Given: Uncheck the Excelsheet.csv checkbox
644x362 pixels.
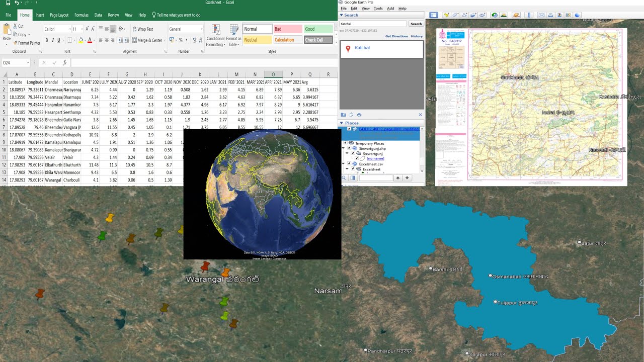Looking at the screenshot, I should (349, 163).
